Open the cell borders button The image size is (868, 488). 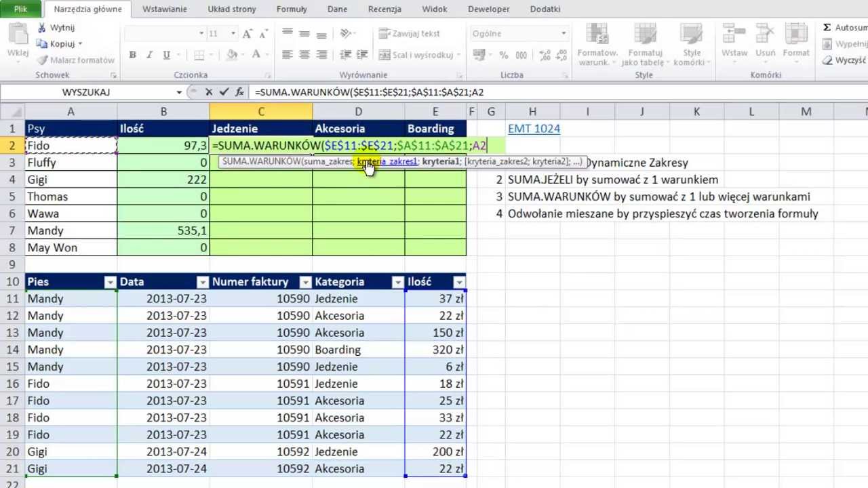[x=200, y=55]
